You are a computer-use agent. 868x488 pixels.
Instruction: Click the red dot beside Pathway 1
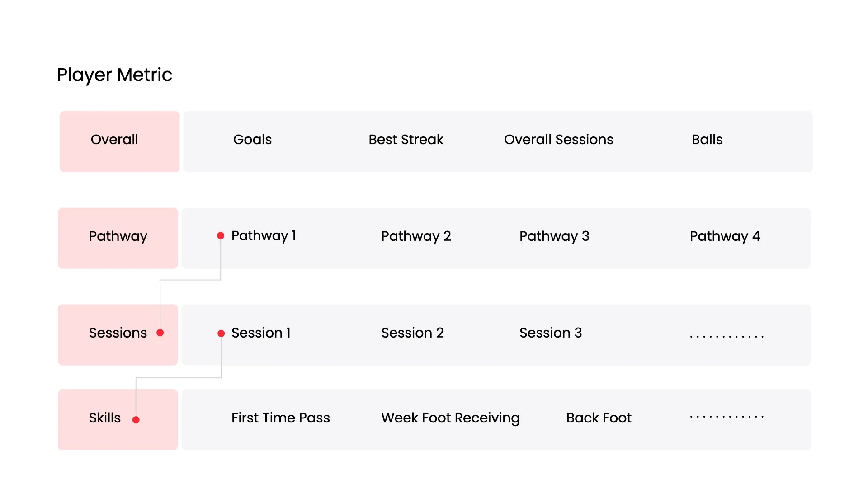221,236
